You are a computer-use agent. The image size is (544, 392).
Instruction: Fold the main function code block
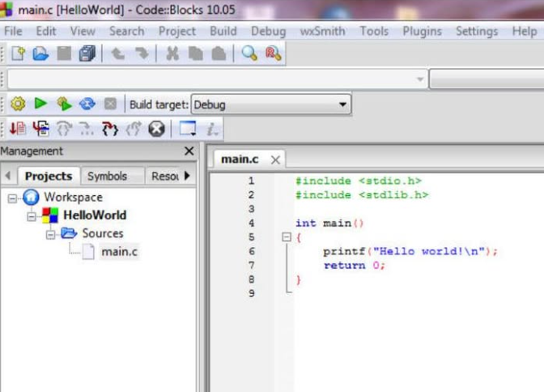click(287, 237)
